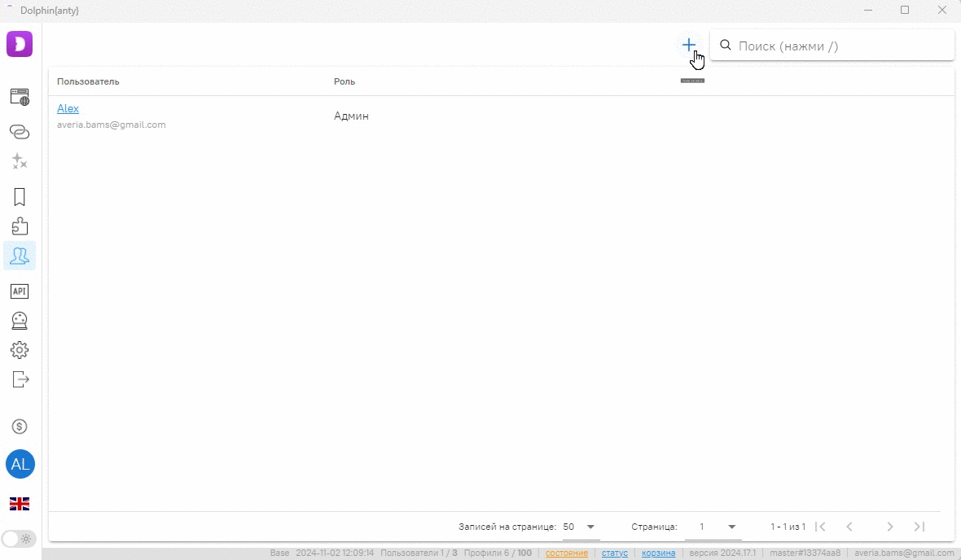Expand the page number dropdown

[713, 527]
